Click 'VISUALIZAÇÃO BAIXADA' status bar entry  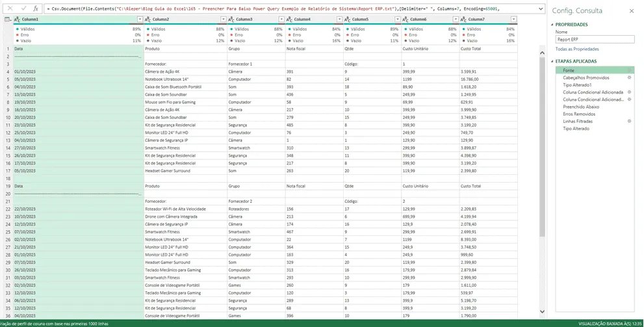pos(611,324)
